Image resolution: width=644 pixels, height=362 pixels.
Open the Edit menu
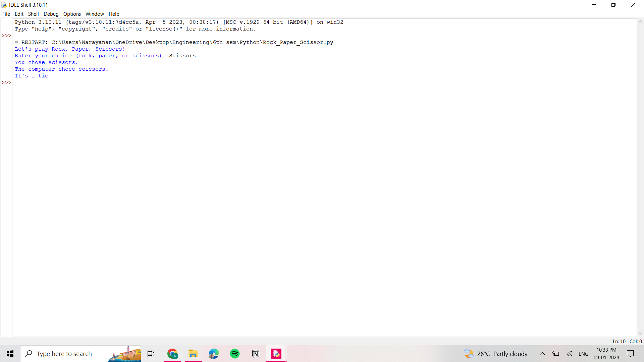(x=19, y=14)
